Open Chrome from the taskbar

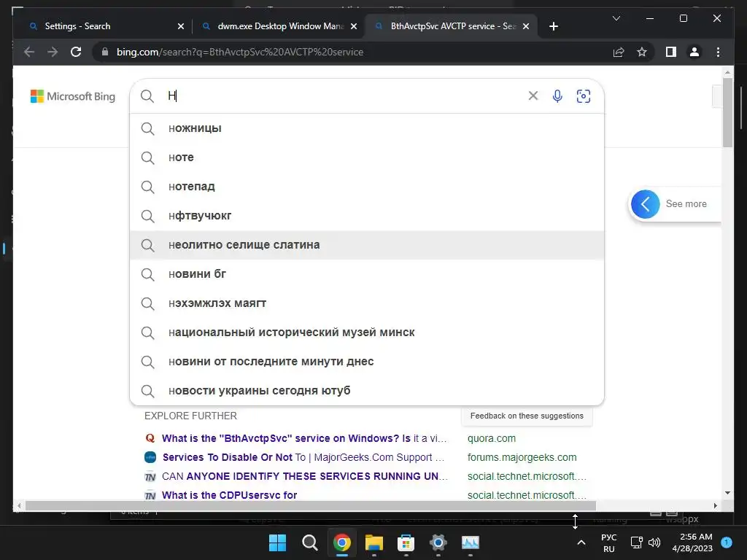tap(341, 542)
